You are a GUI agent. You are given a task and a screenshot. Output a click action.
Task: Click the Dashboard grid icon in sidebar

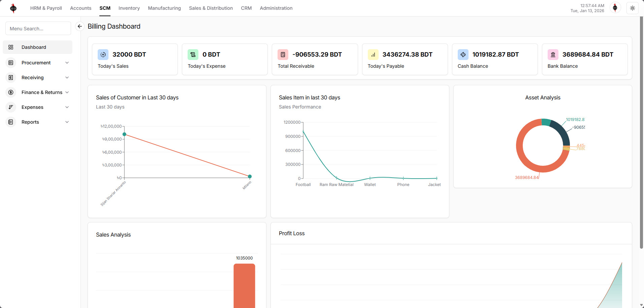tap(11, 47)
